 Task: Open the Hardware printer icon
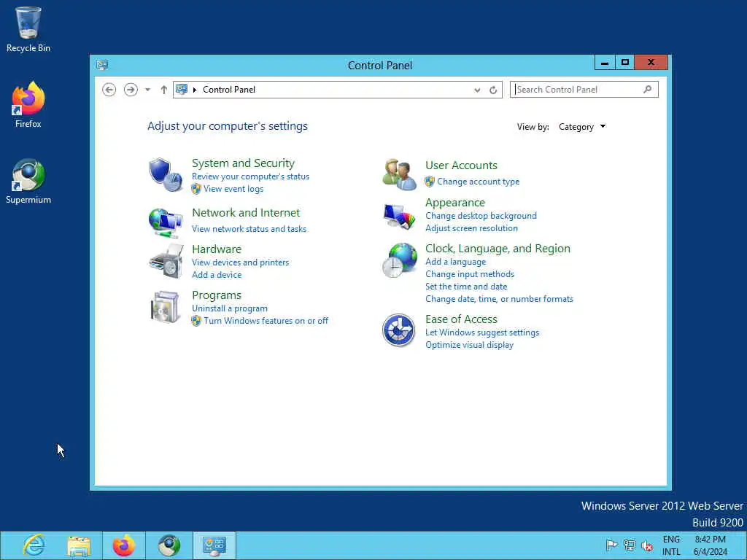click(x=166, y=262)
